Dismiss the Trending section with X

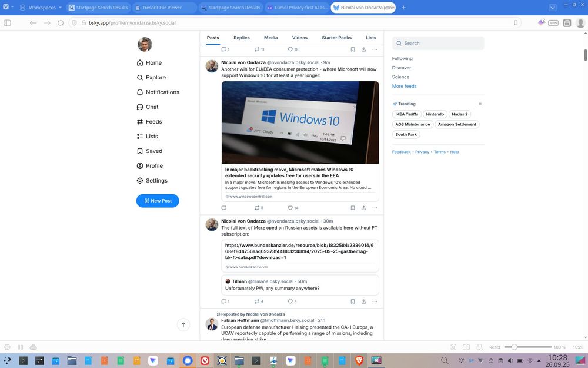click(480, 104)
